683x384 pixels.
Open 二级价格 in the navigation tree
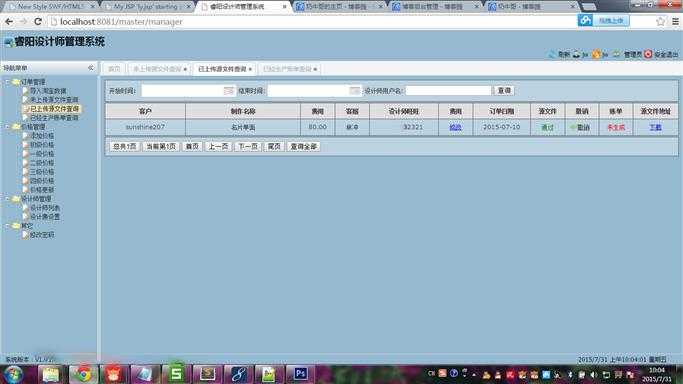tap(42, 163)
